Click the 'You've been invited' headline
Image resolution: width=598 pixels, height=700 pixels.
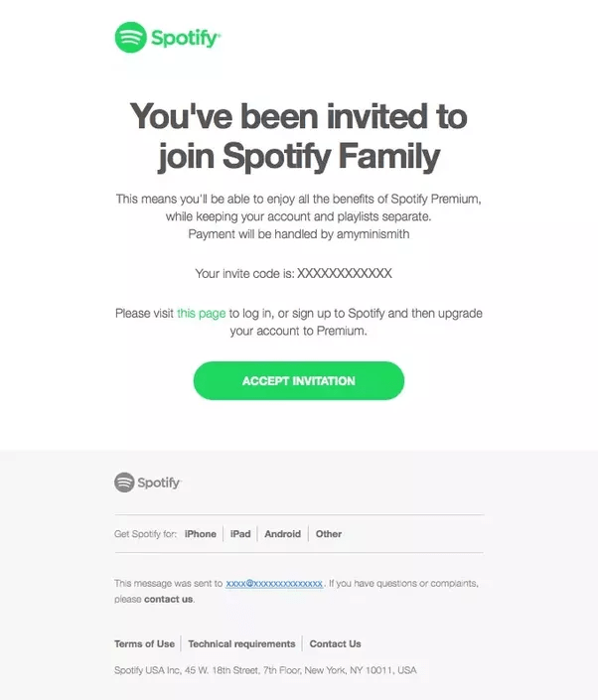coord(299,136)
